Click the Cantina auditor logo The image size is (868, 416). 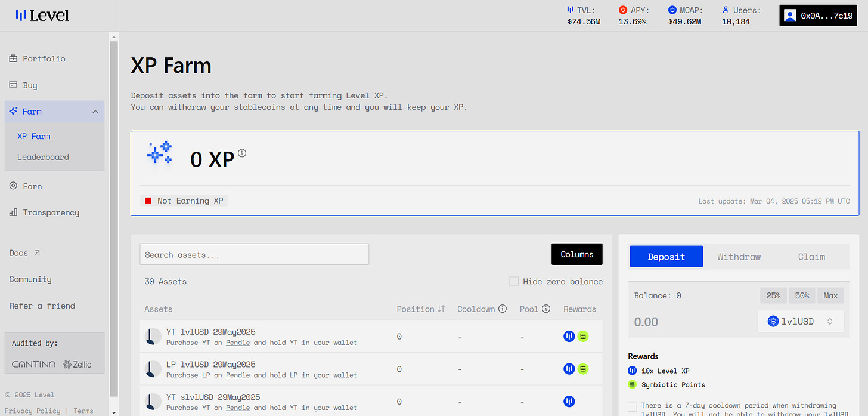tap(34, 364)
